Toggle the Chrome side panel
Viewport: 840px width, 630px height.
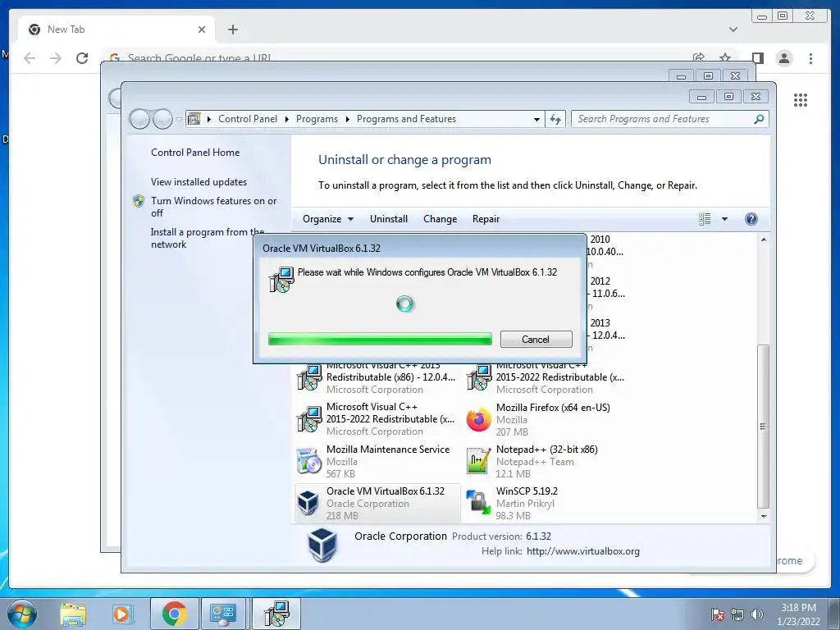pos(757,58)
